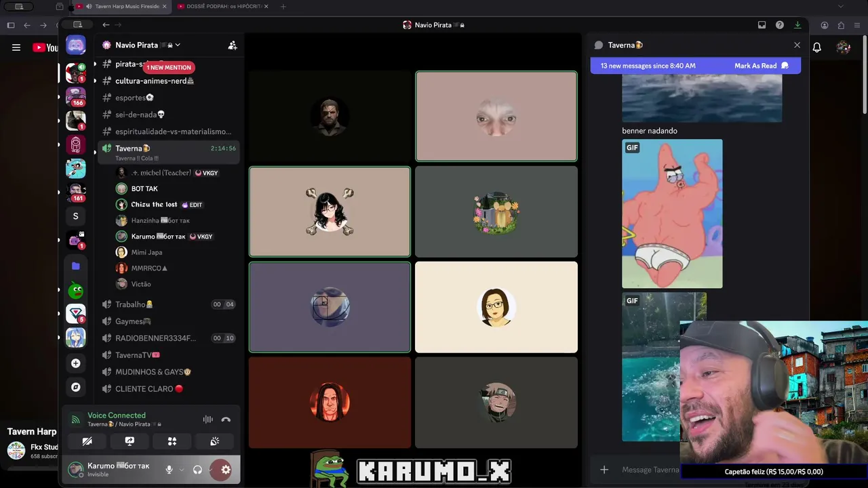The width and height of the screenshot is (868, 488).
Task: Open the server folder icon in the server list
Action: (x=75, y=266)
